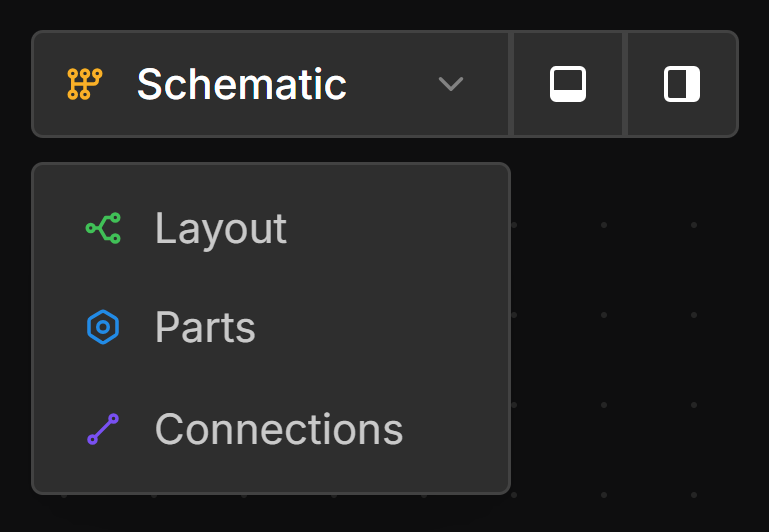
Task: Choose the Parts text in the menu
Action: [x=205, y=328]
